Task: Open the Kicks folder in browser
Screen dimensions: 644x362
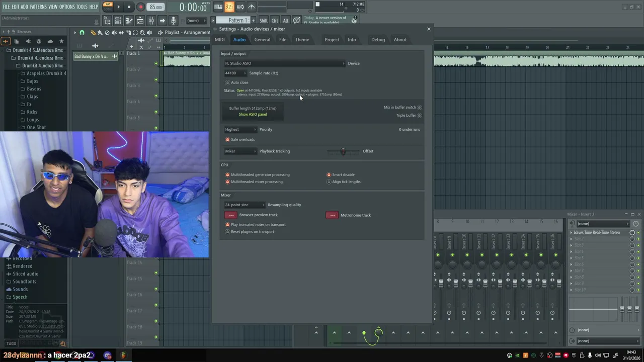Action: tap(32, 112)
